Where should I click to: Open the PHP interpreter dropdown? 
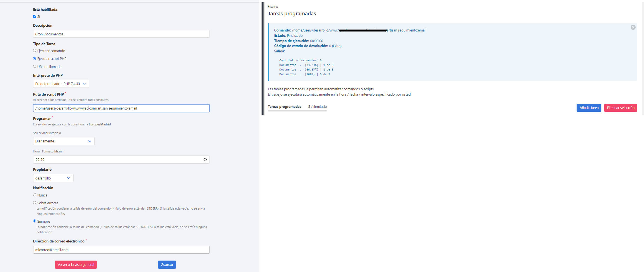[x=61, y=84]
